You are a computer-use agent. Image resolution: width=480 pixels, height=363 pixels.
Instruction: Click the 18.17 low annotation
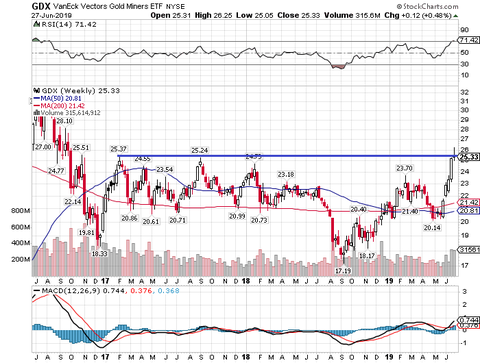pyautogui.click(x=367, y=256)
